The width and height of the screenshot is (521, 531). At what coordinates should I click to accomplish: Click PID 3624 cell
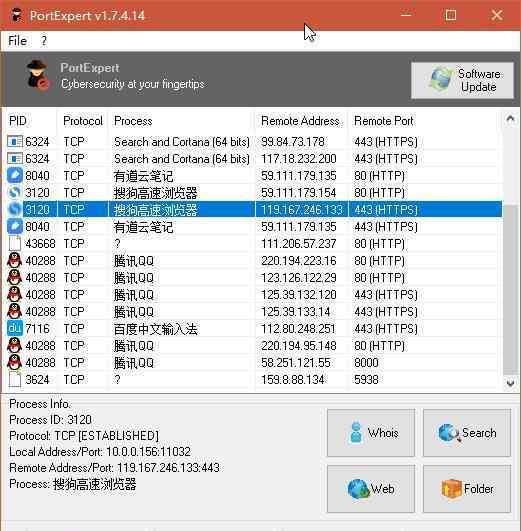(37, 379)
